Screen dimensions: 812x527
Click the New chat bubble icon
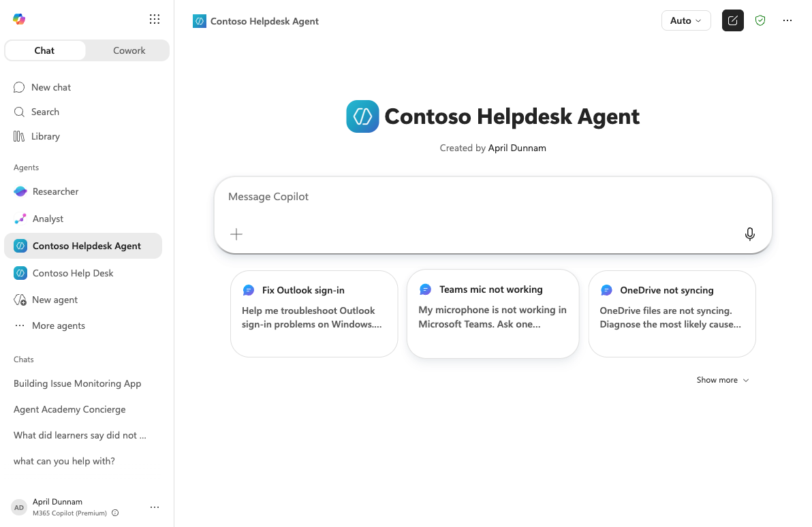click(19, 87)
